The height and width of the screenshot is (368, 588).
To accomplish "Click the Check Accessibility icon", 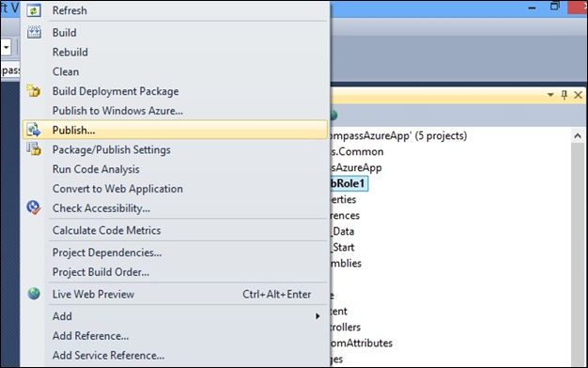I will tap(34, 207).
